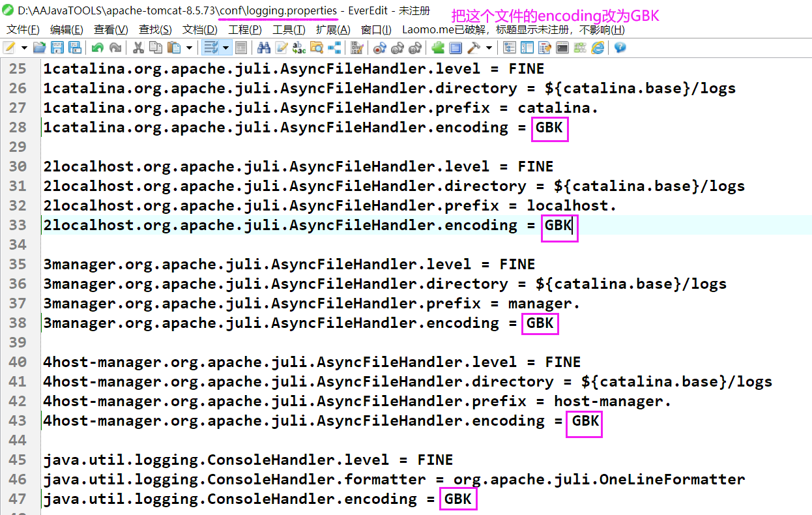The image size is (812, 515).
Task: Play the recorded macro icon
Action: [x=398, y=48]
